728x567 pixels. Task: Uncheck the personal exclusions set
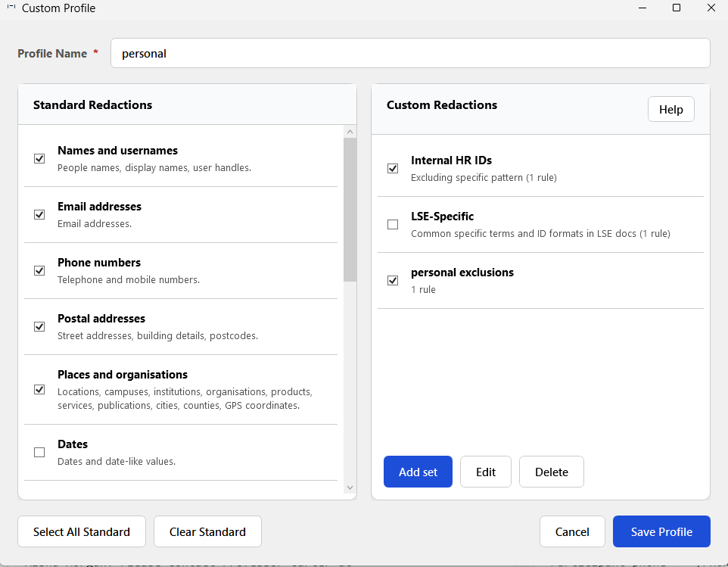pyautogui.click(x=393, y=280)
